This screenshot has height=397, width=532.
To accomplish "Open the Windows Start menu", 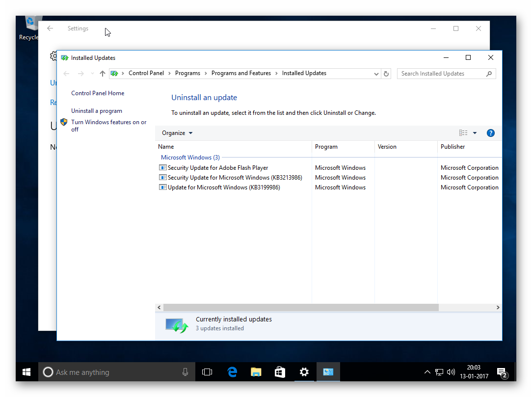I will 27,372.
